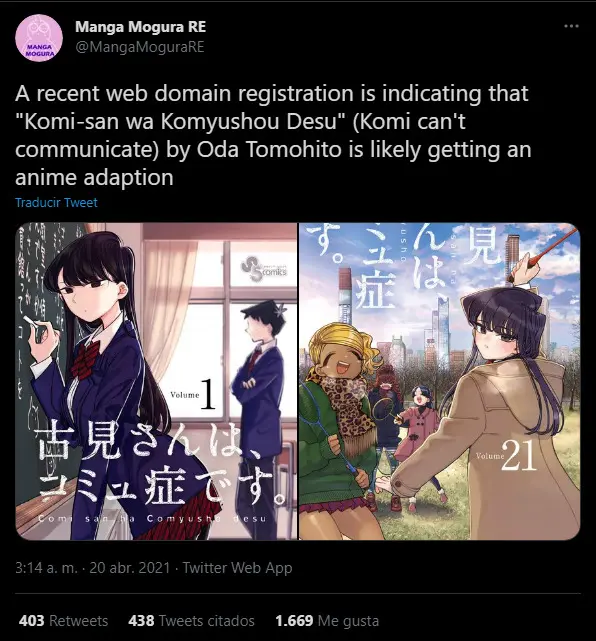Click the tweet text about Komi-san anime
Viewport: 596px width, 641px height.
(273, 135)
